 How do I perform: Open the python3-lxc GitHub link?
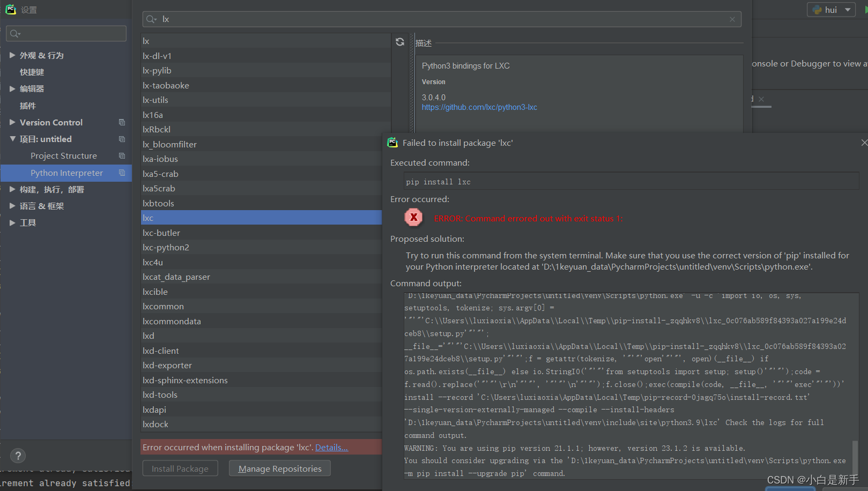(479, 107)
